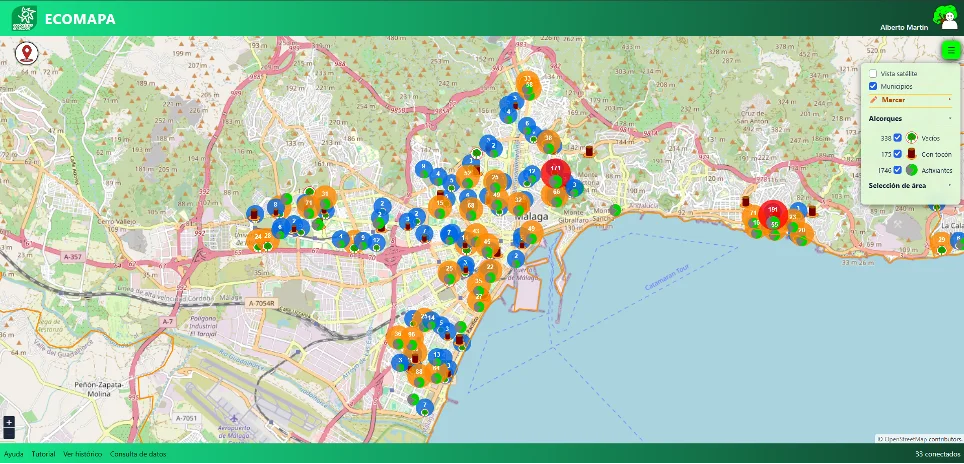This screenshot has width=964, height=464.
Task: Click the Peñón-Zapata-Molina map label
Action: pos(100,388)
